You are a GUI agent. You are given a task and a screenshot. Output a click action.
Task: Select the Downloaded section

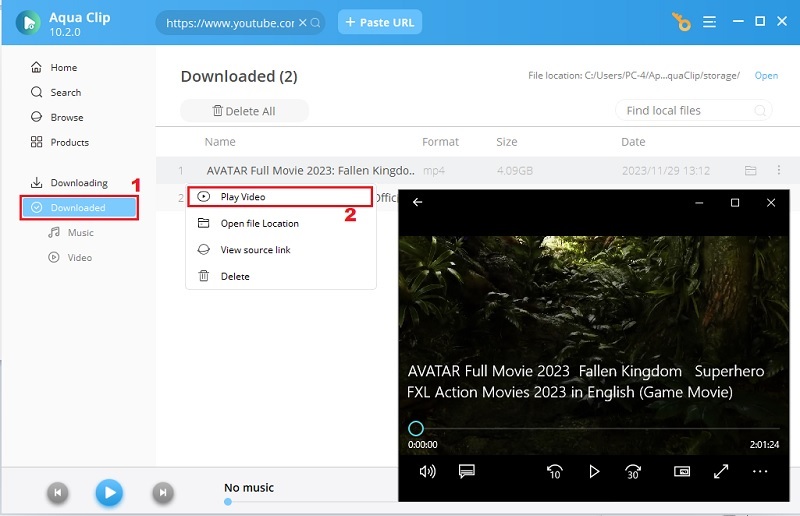coord(79,208)
